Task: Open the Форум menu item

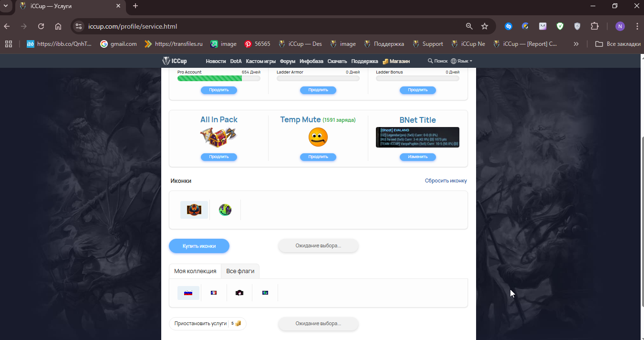Action: click(x=288, y=61)
